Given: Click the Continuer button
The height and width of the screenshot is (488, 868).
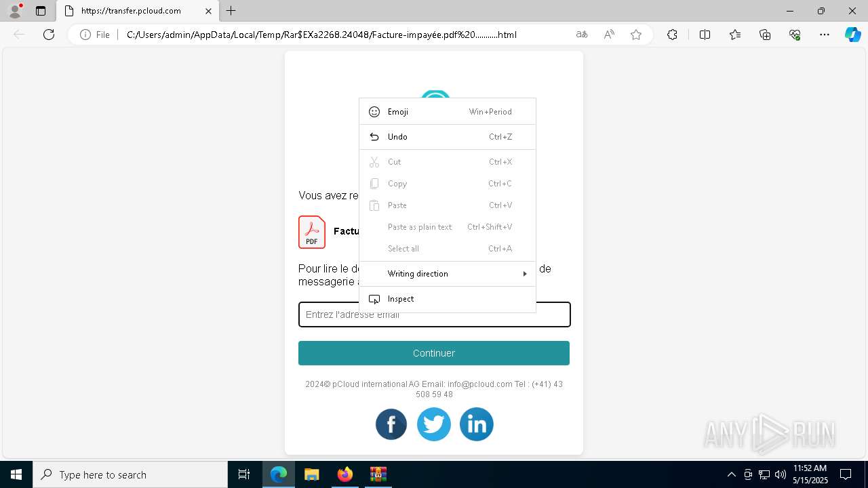Looking at the screenshot, I should (x=434, y=353).
